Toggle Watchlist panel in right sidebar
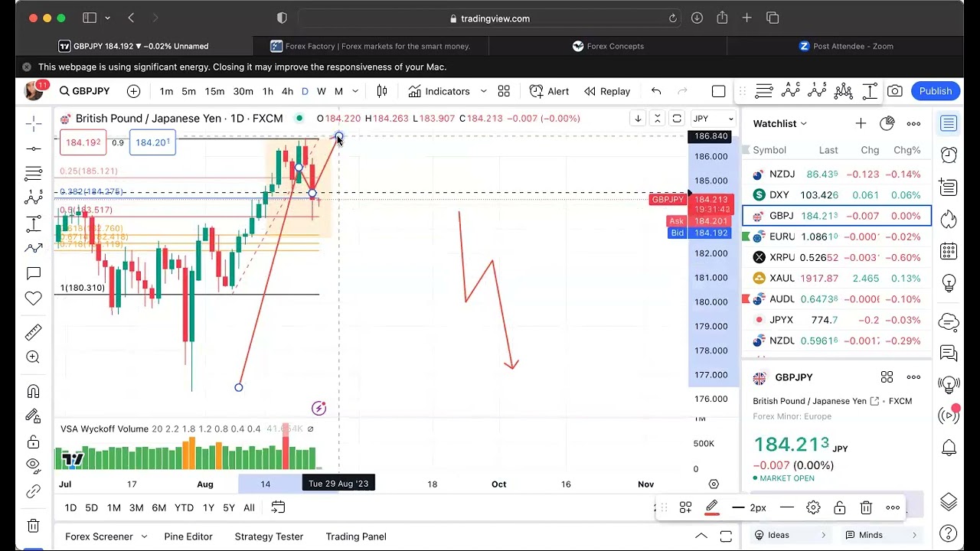This screenshot has width=980, height=551. click(x=949, y=123)
